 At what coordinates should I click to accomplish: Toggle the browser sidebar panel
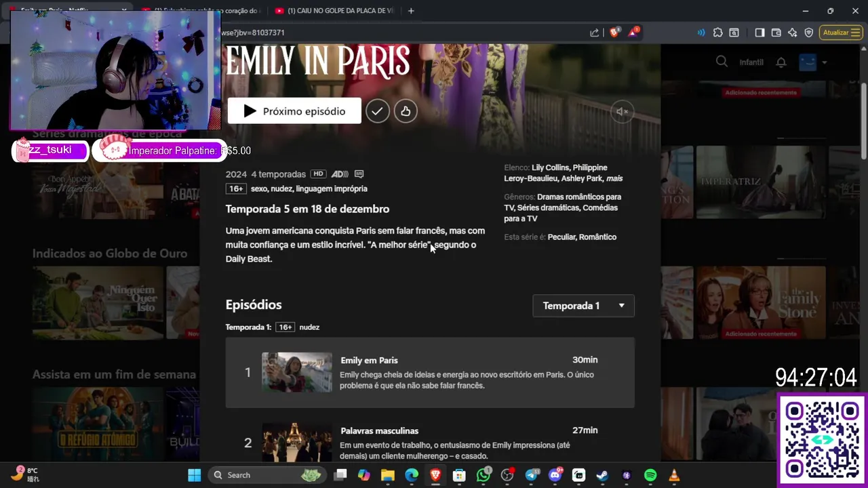(x=759, y=33)
